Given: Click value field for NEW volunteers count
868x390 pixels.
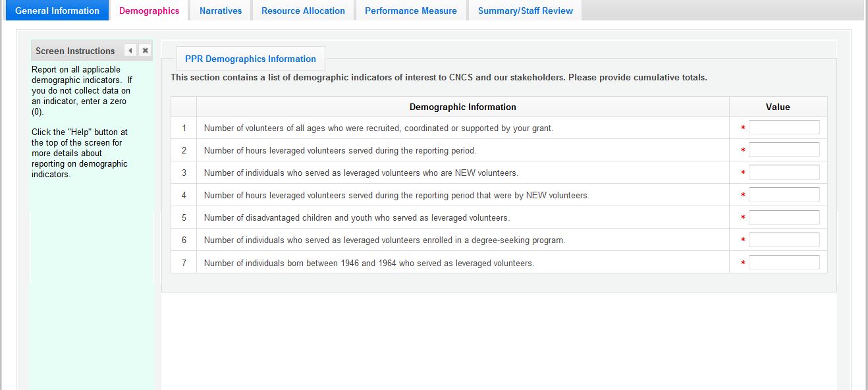Looking at the screenshot, I should (x=784, y=173).
